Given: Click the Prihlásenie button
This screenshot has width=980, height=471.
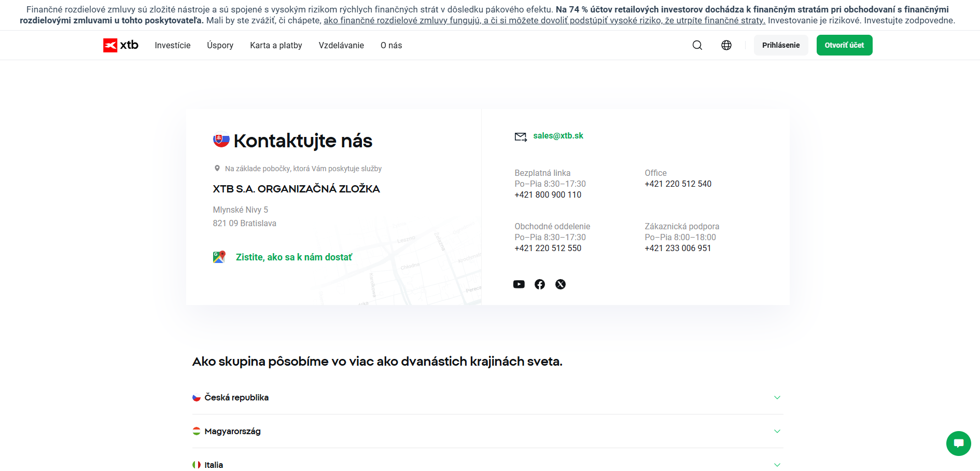Looking at the screenshot, I should point(781,45).
